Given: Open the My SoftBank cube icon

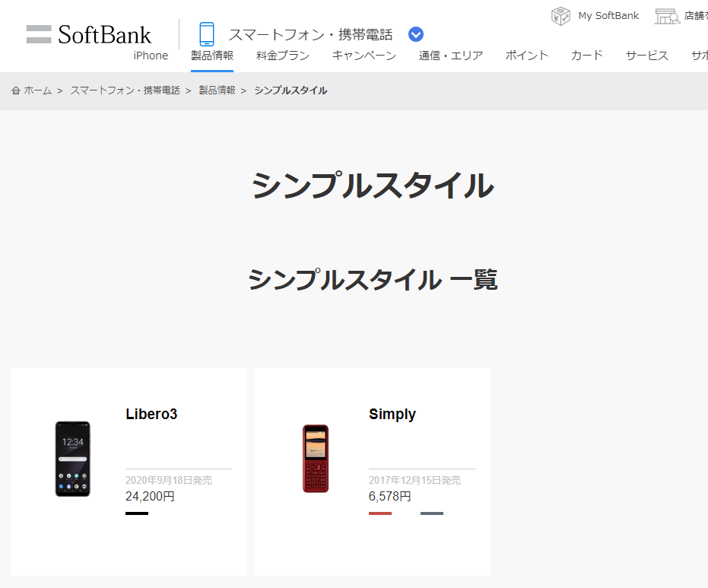Looking at the screenshot, I should click(560, 16).
